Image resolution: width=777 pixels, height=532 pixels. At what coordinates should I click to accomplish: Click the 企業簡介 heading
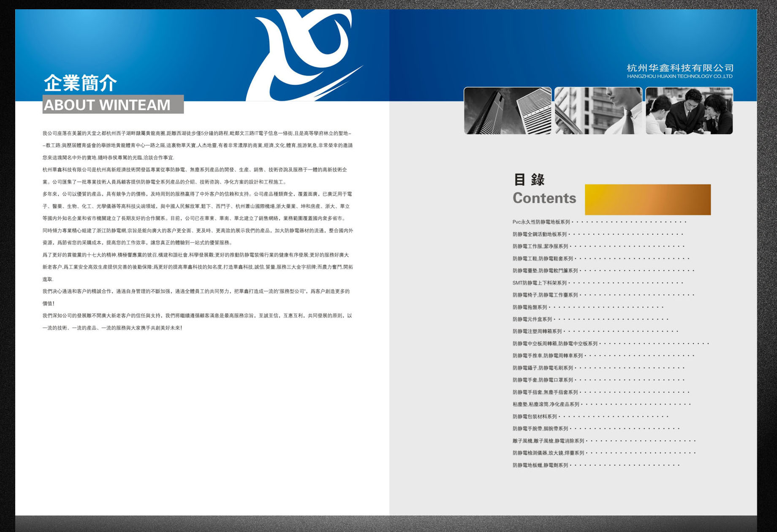(x=80, y=83)
